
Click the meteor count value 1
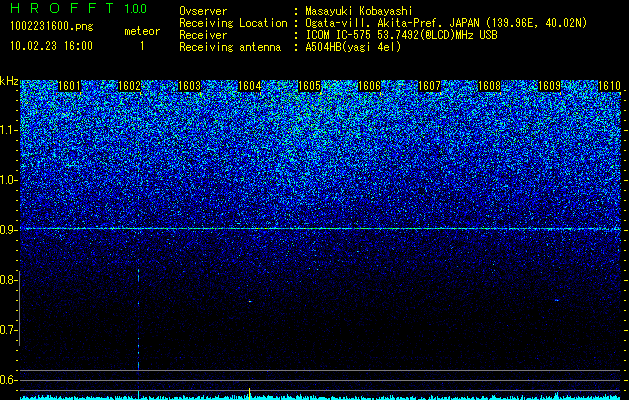(x=142, y=46)
